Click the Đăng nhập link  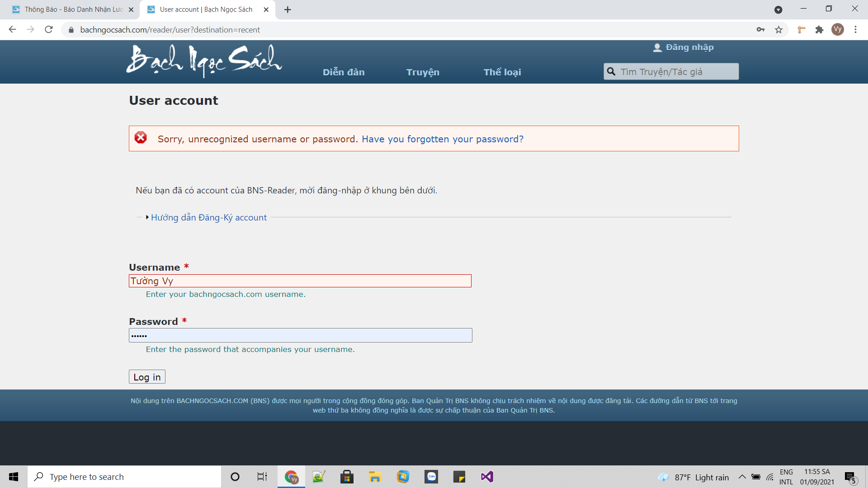click(x=689, y=47)
